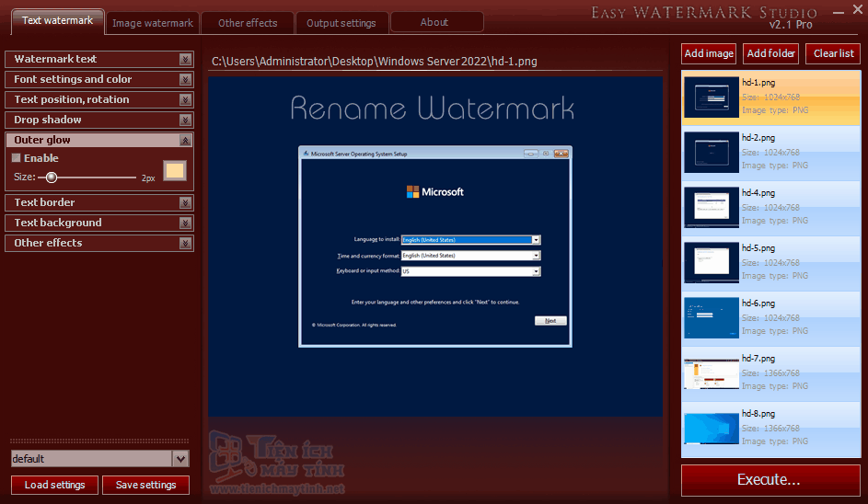Viewport: 868px width, 504px height.
Task: Clear the image list
Action: pos(833,53)
